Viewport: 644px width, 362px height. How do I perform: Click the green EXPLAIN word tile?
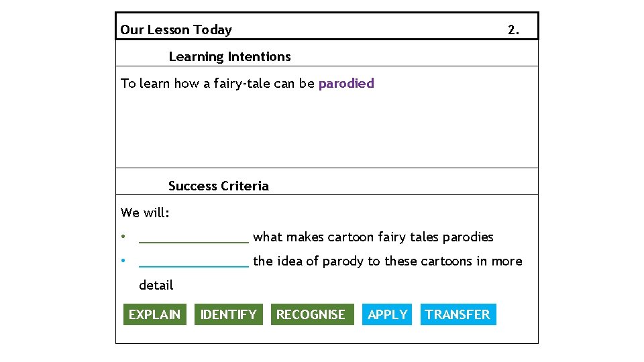pos(155,314)
